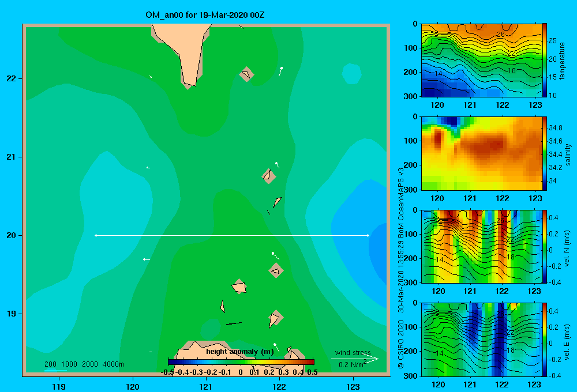The height and width of the screenshot is (392, 577).
Task: Click longitude label 123 on map axis
Action: [353, 386]
